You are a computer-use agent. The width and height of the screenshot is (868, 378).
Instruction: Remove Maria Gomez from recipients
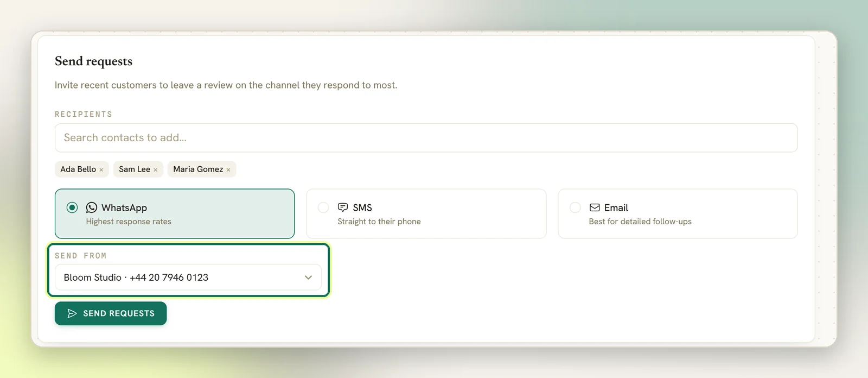tap(228, 170)
